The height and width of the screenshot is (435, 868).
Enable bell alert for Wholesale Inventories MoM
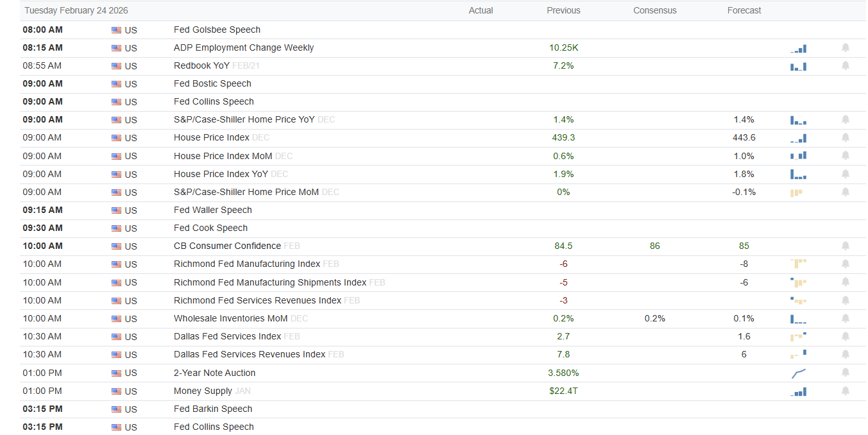coord(845,319)
